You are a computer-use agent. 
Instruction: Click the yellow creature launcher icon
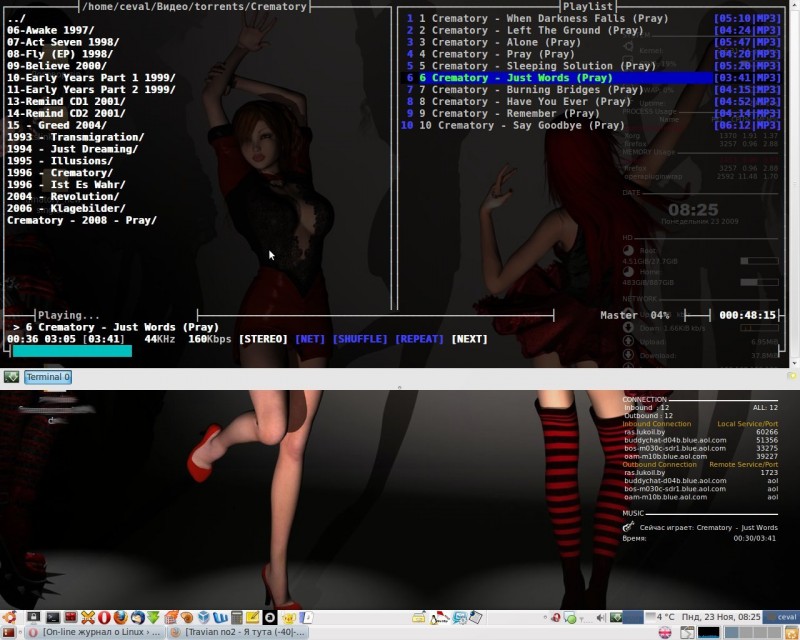click(289, 618)
